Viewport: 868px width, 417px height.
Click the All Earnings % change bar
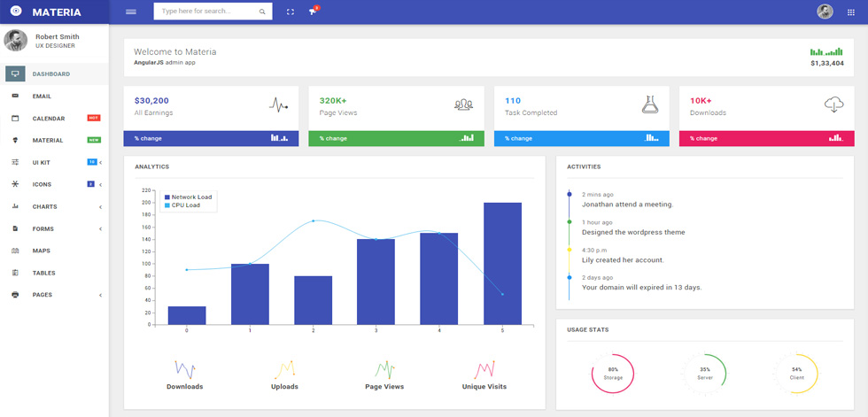(x=211, y=138)
